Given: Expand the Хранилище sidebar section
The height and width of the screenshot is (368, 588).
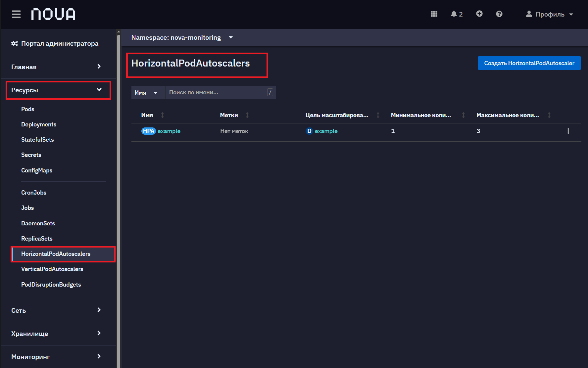Looking at the screenshot, I should pyautogui.click(x=59, y=334).
